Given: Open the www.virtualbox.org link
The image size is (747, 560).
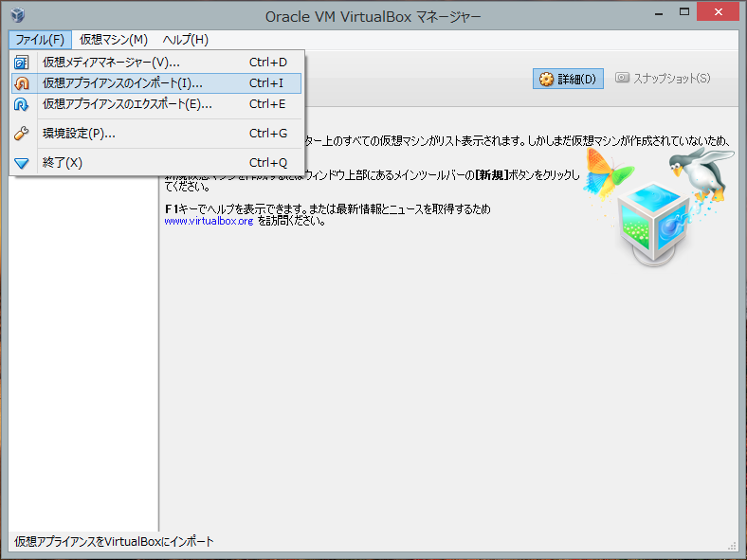Looking at the screenshot, I should 209,221.
